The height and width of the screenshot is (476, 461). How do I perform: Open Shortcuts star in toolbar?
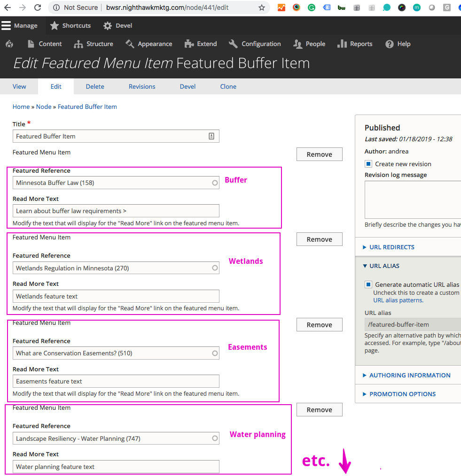pyautogui.click(x=70, y=26)
